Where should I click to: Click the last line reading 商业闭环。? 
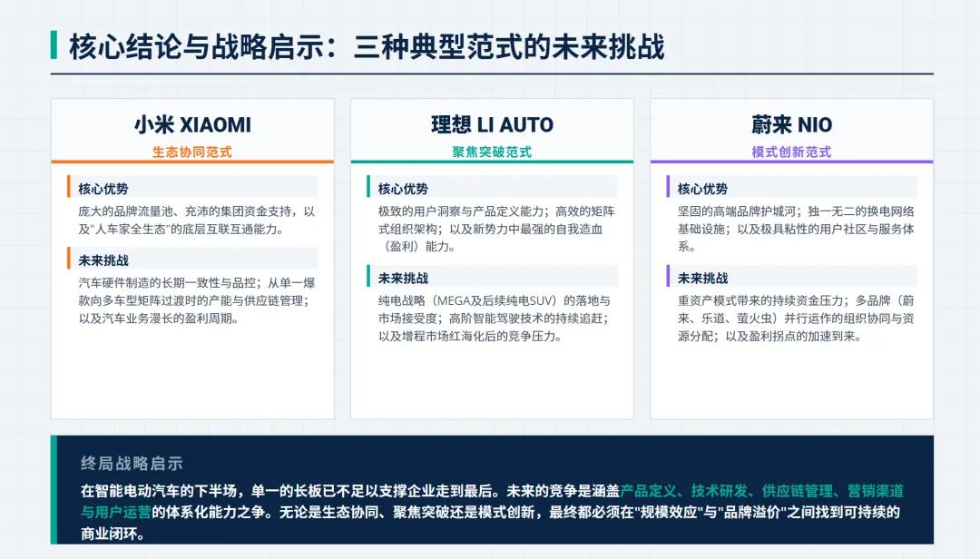click(x=113, y=534)
